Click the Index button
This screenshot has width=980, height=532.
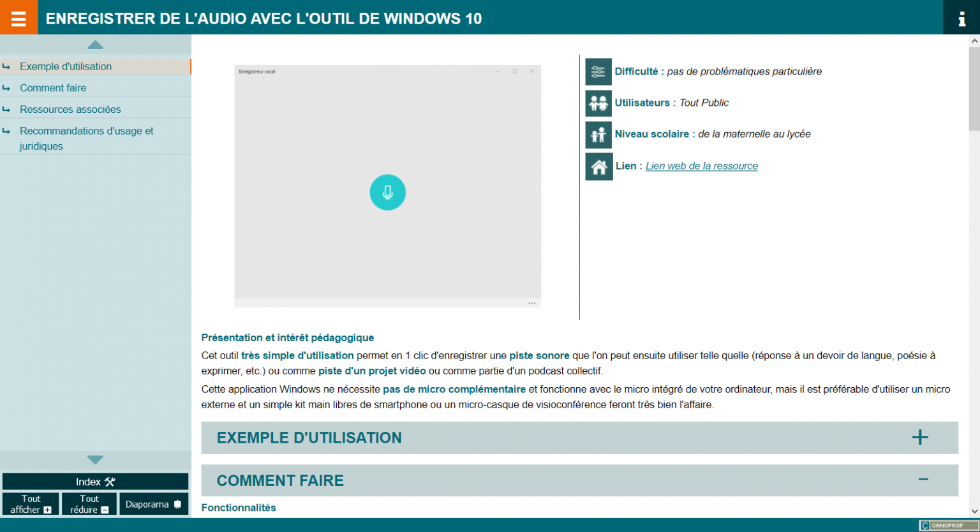(95, 482)
